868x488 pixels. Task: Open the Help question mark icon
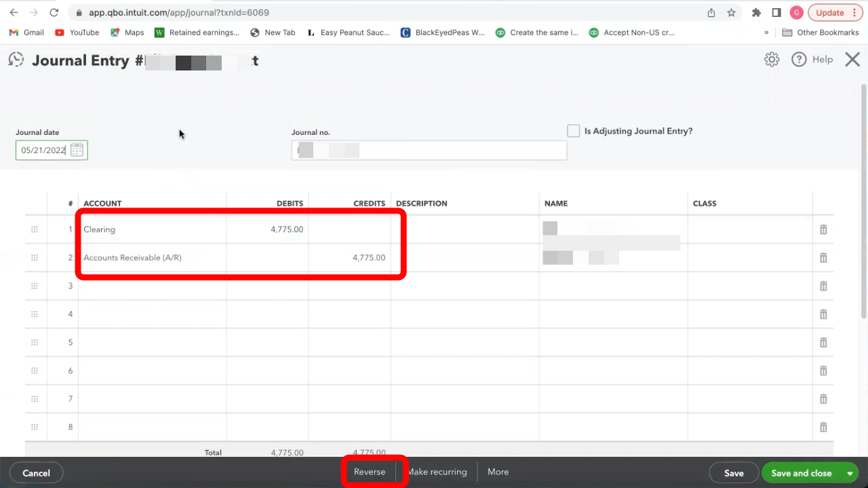(x=799, y=60)
